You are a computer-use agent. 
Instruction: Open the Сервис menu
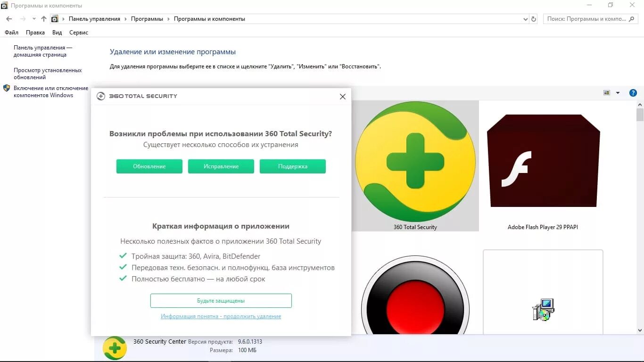click(79, 33)
